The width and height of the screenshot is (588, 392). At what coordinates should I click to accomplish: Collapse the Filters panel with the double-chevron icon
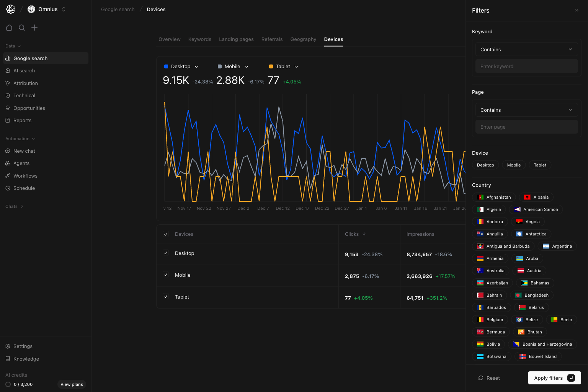(x=577, y=10)
